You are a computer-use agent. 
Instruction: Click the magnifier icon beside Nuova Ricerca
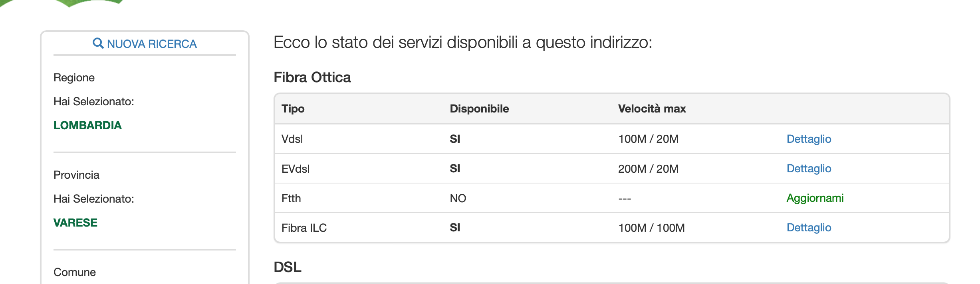point(98,43)
